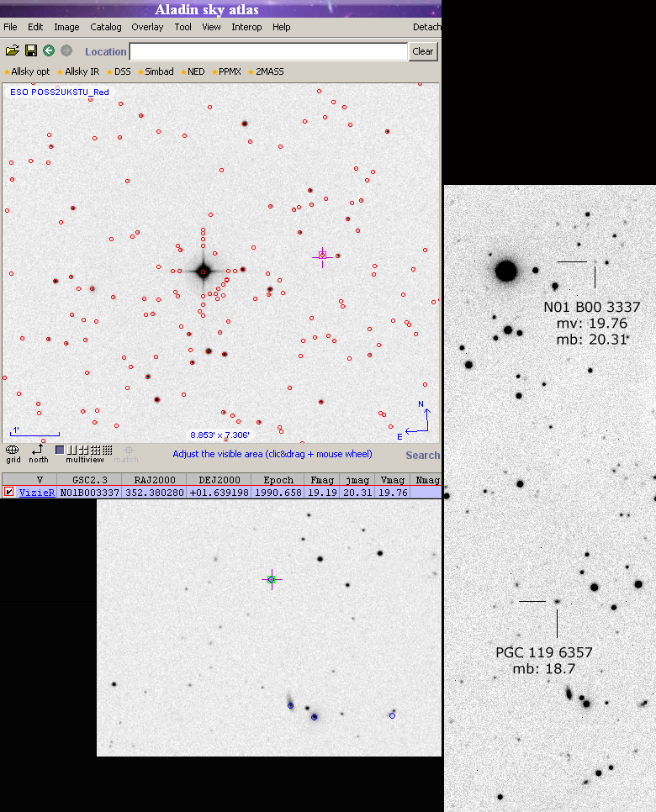Click the save floppy disk icon
Screen dimensions: 656x812
(x=31, y=51)
